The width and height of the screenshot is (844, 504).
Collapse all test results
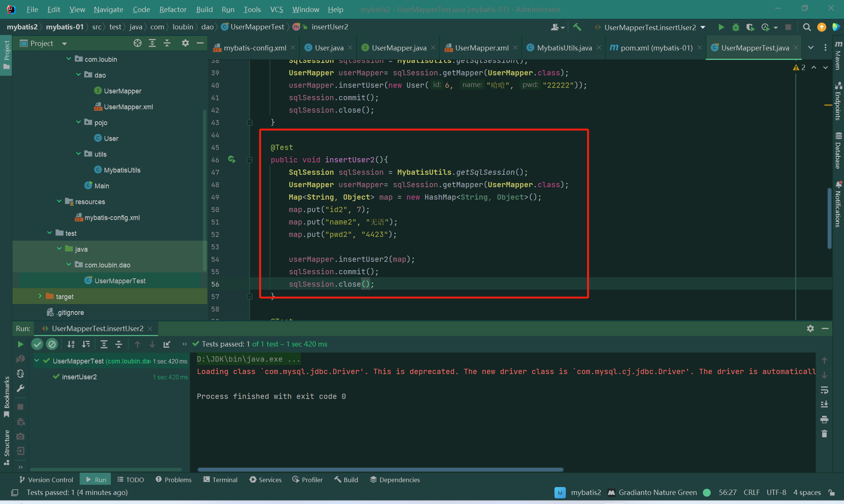tap(119, 344)
